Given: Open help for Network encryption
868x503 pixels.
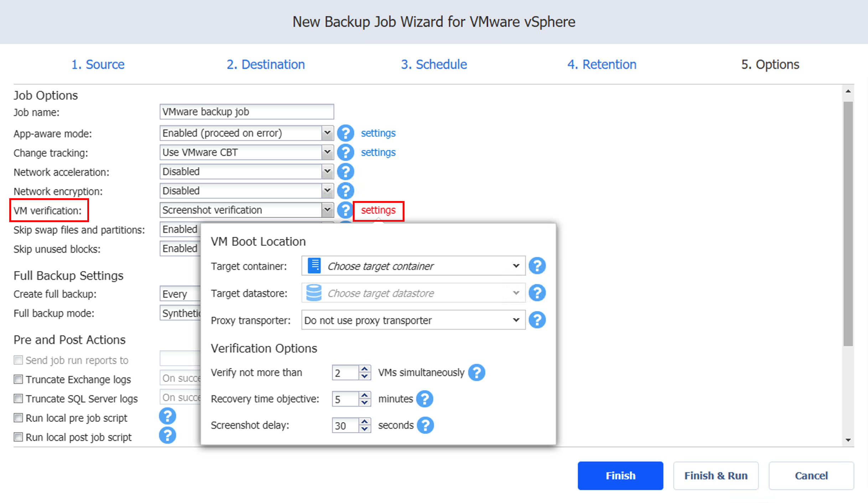Looking at the screenshot, I should pyautogui.click(x=345, y=191).
